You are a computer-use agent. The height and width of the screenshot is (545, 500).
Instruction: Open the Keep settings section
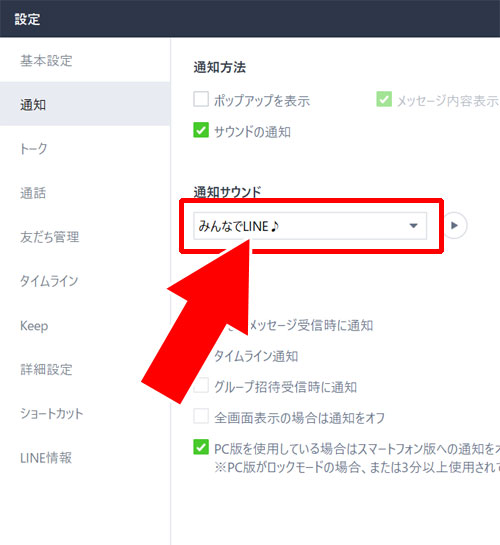34,326
